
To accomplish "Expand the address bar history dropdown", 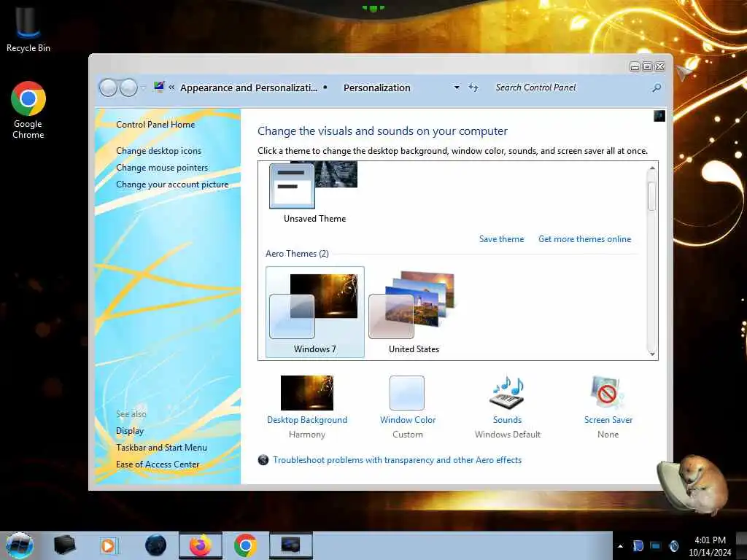I will [457, 87].
